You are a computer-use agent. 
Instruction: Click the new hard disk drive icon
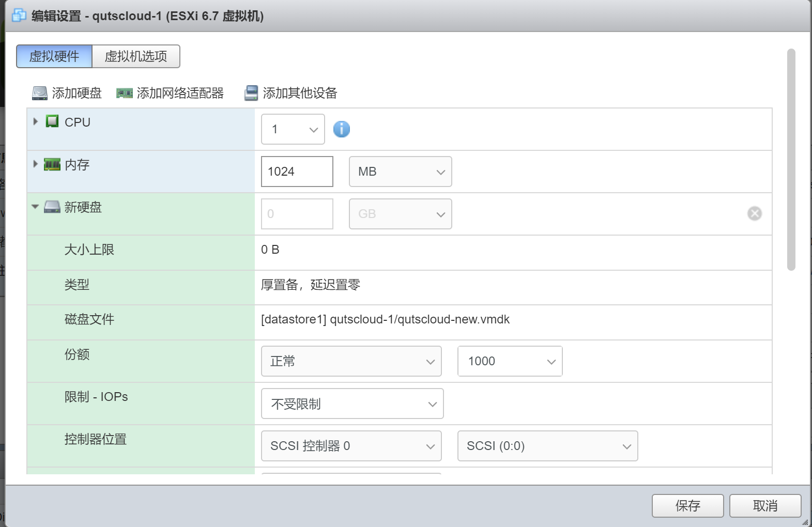pos(52,207)
